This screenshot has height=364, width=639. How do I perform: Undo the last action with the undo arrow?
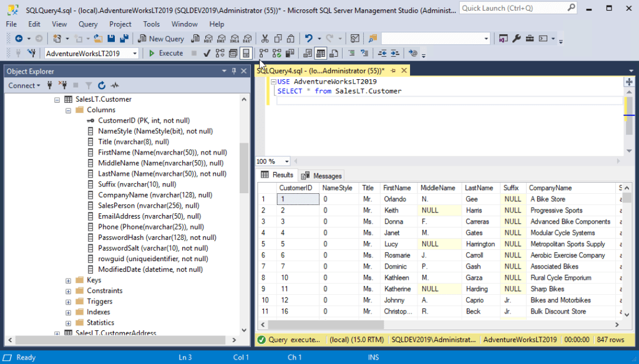click(x=308, y=39)
